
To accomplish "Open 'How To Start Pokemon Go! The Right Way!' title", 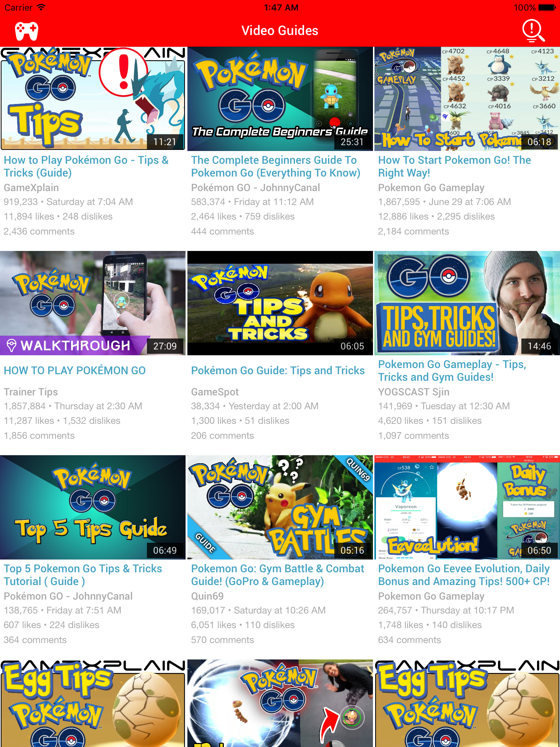I will pyautogui.click(x=455, y=166).
